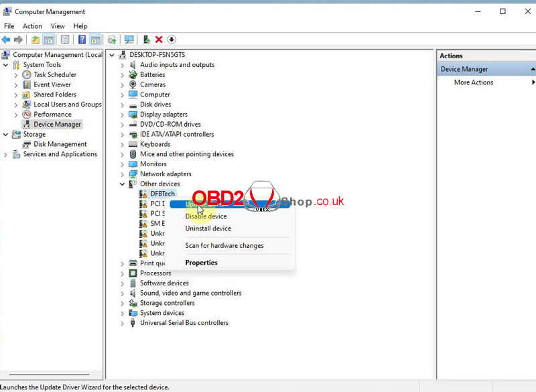Select Event Viewer in left tree
The image size is (536, 392).
pos(52,84)
